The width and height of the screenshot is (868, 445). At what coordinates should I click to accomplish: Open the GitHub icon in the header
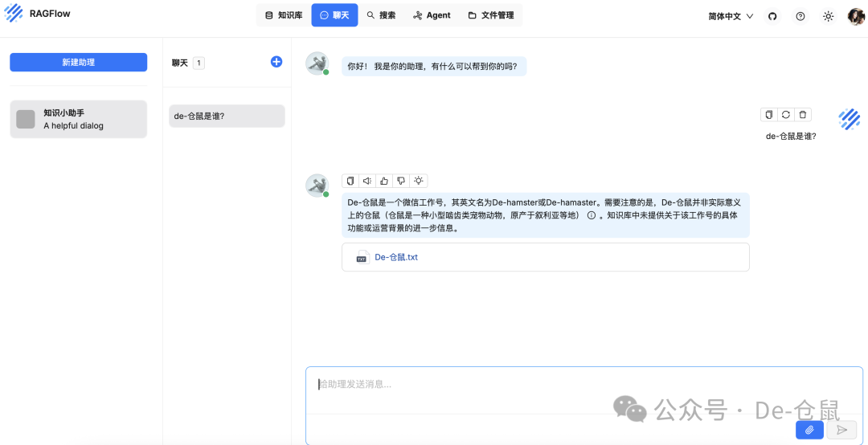772,16
